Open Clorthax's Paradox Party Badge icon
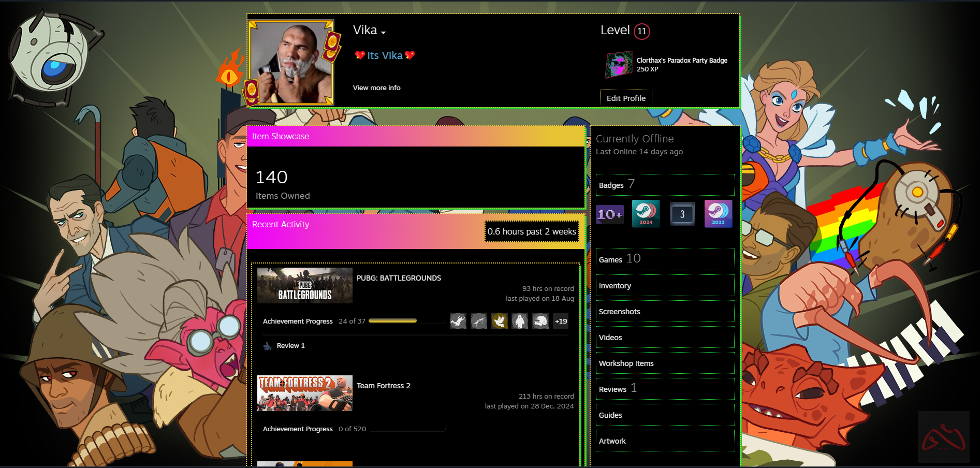 pos(619,65)
